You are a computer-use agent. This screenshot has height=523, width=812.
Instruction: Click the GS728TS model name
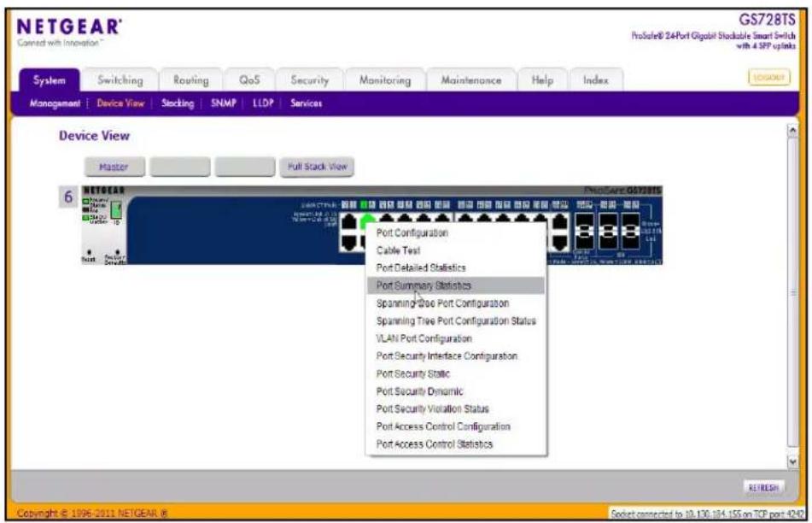[767, 20]
